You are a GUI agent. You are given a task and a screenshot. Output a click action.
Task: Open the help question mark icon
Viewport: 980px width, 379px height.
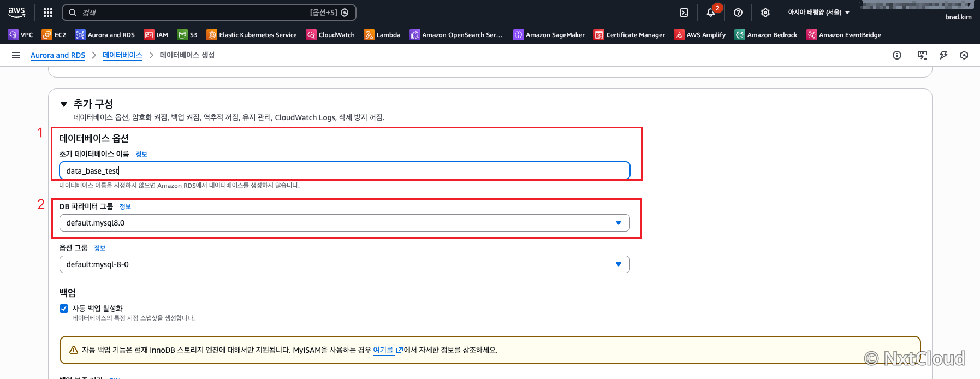coord(738,13)
